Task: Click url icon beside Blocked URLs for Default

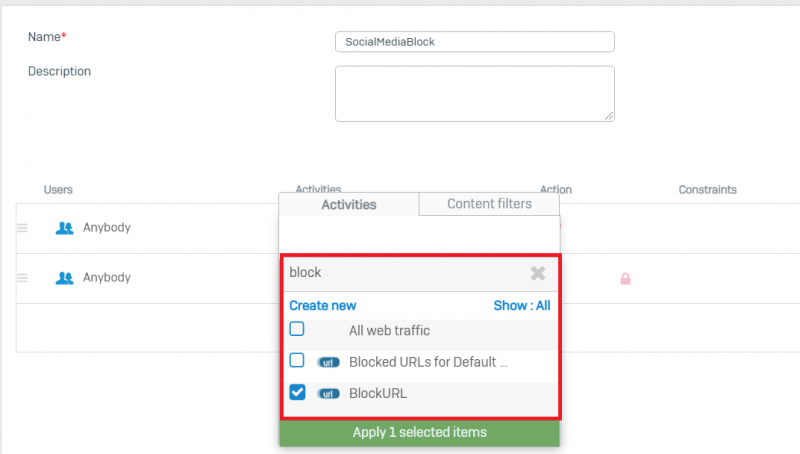Action: 328,362
